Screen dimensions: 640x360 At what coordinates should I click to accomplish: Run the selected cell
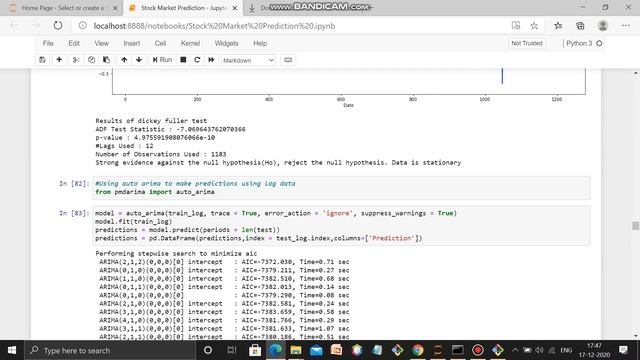(162, 60)
